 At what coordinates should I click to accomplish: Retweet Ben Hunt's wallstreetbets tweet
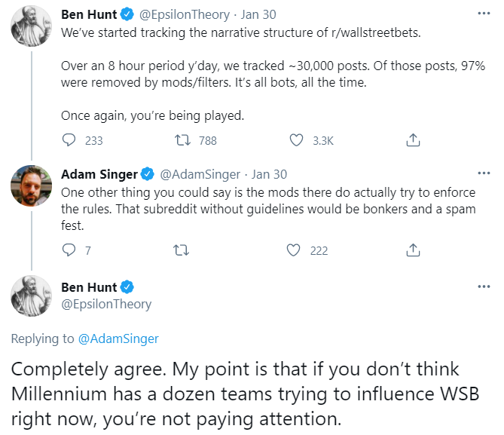point(181,140)
